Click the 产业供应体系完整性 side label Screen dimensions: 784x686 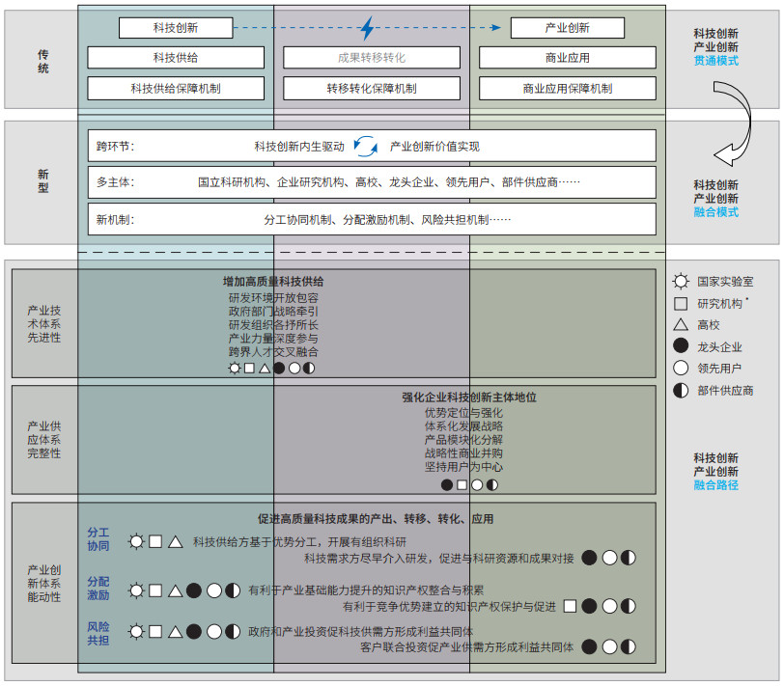click(43, 439)
